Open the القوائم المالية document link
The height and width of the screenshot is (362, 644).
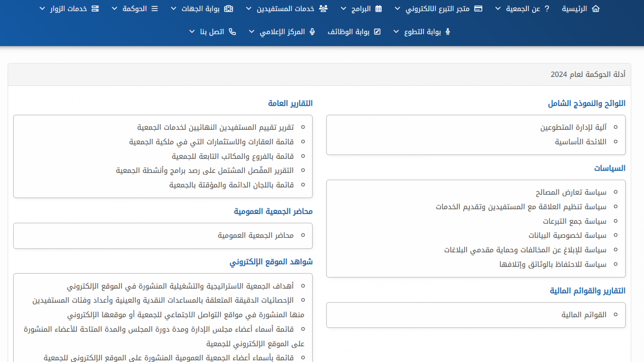(x=584, y=315)
